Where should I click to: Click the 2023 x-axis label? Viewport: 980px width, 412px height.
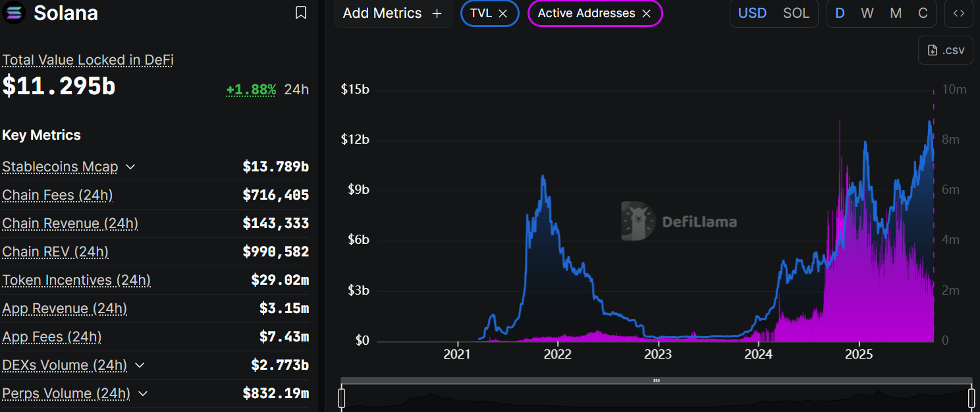[x=658, y=355]
